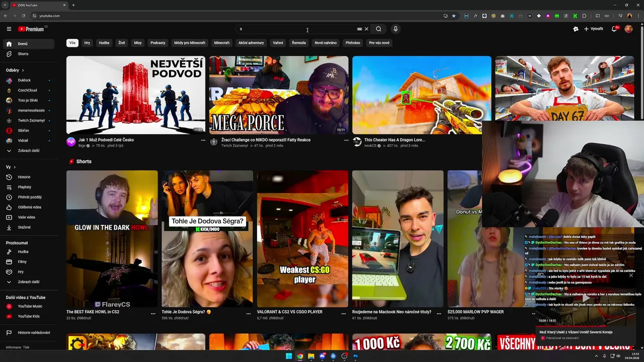This screenshot has height=362, width=644.
Task: Click the icon left of Vytvořit
Action: (576, 29)
